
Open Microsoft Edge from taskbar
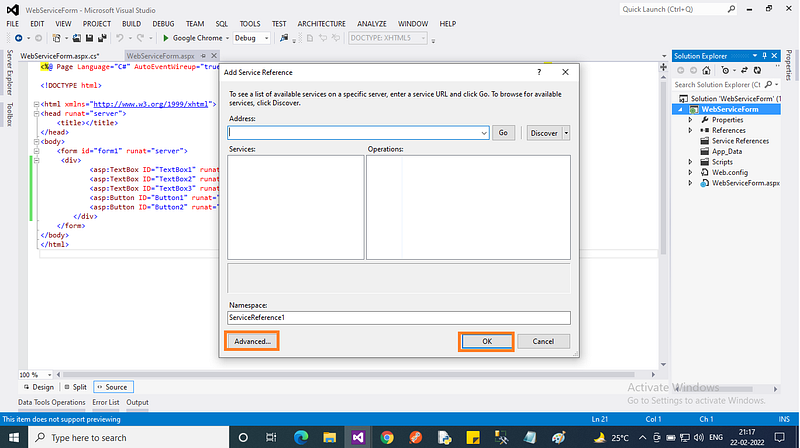pyautogui.click(x=301, y=437)
